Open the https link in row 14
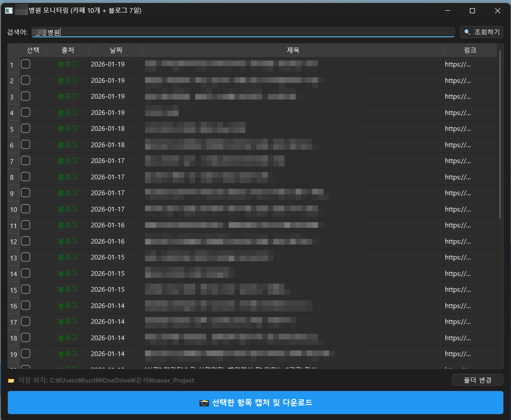Viewport: 511px width, 420px height. point(457,273)
